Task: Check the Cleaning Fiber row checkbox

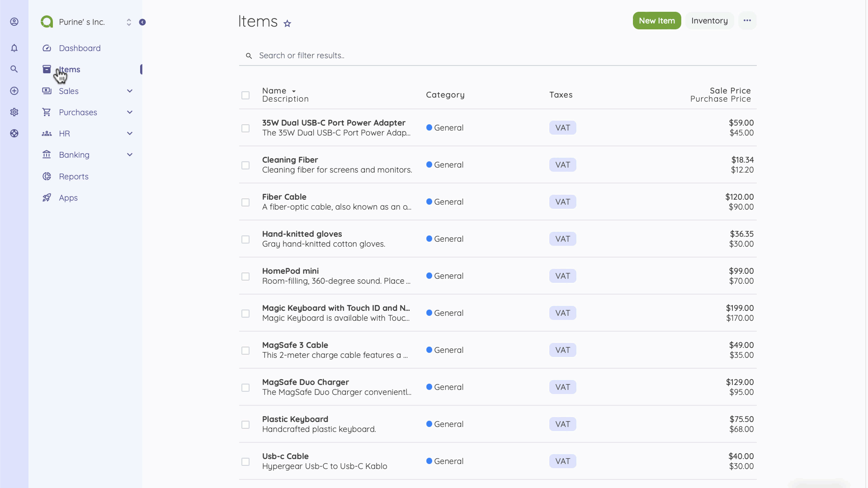Action: coord(245,165)
